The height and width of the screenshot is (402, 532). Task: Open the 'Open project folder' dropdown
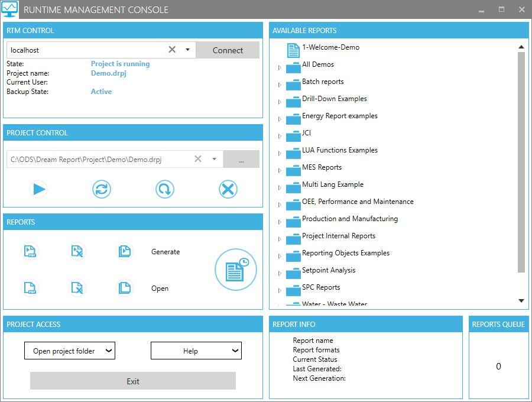click(x=70, y=351)
